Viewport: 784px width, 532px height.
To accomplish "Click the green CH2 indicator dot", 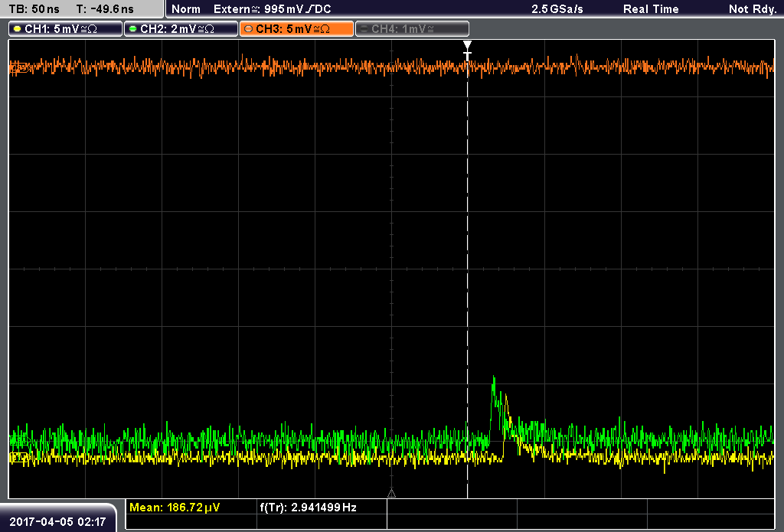I will pos(133,29).
